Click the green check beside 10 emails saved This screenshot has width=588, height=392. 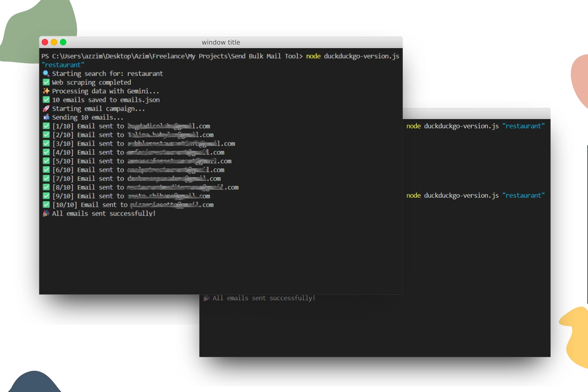(x=46, y=100)
